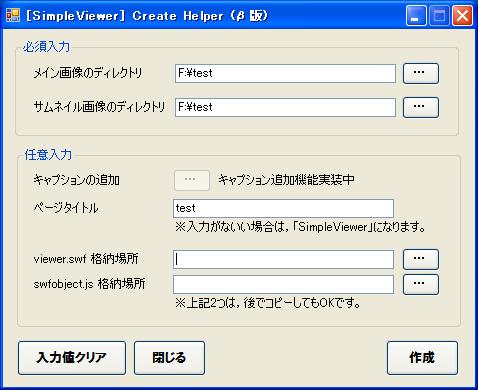Click the キャプションの追加 label
The height and width of the screenshot is (390, 478).
77,180
